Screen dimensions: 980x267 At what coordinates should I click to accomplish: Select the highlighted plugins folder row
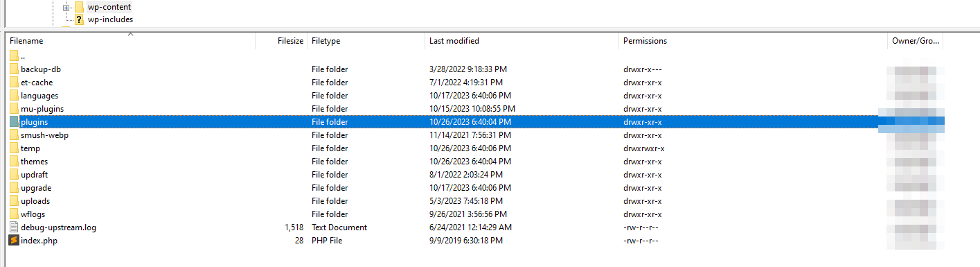(x=474, y=122)
